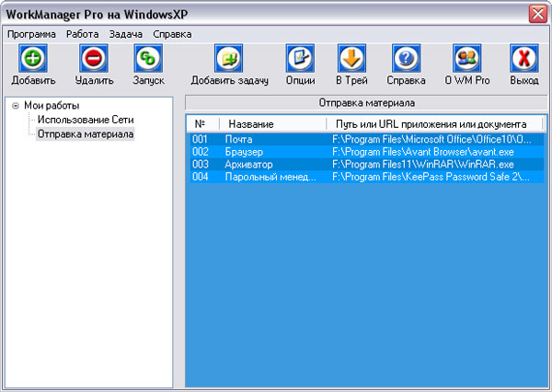
Task: Collapse the Мои работы tree node
Action: click(16, 106)
